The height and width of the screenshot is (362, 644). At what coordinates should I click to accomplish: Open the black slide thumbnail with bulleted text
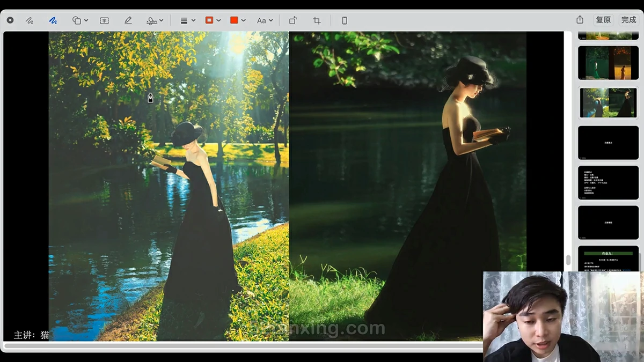pos(608,183)
